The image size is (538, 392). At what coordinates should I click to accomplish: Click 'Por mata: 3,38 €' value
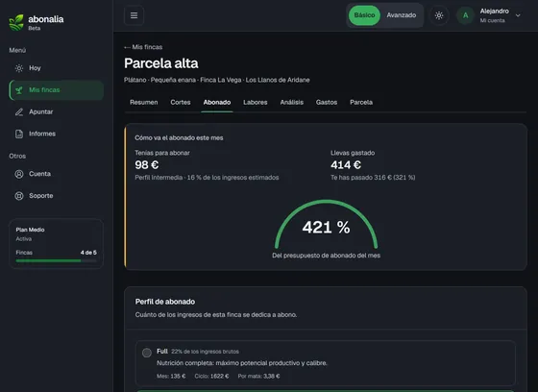click(258, 377)
